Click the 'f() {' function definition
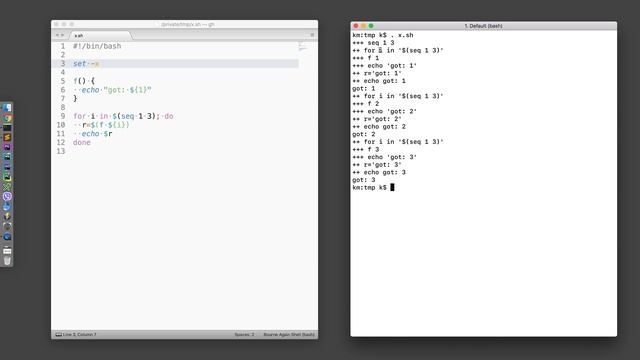 [84, 81]
